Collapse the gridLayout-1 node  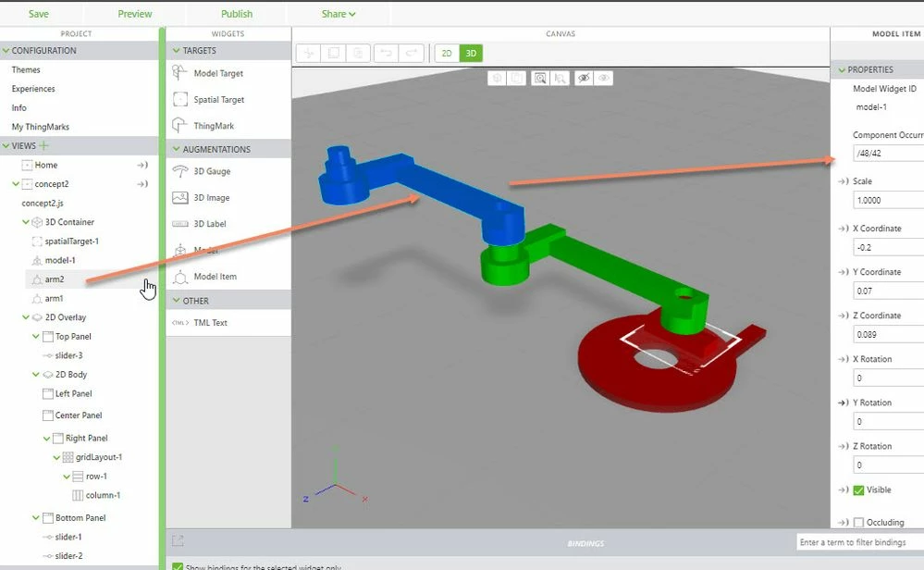(56, 457)
